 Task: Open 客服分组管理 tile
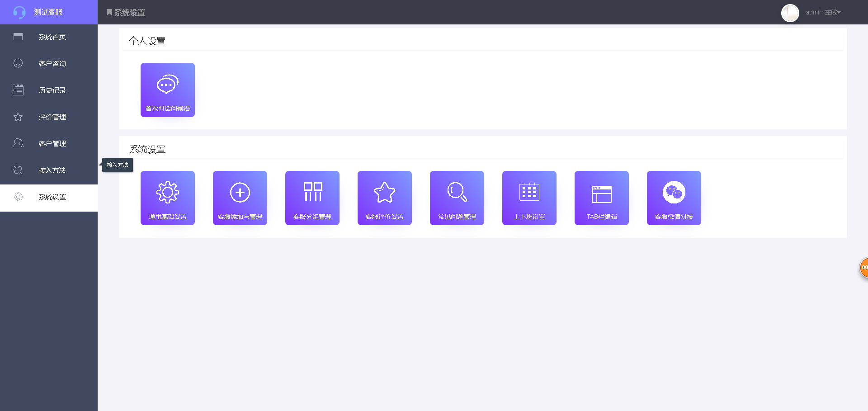click(312, 198)
